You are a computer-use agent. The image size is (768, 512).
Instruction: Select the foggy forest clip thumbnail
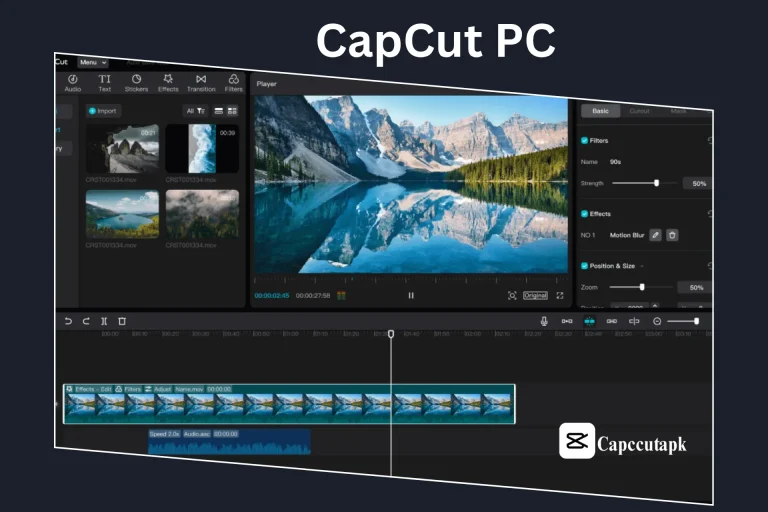tap(202, 214)
